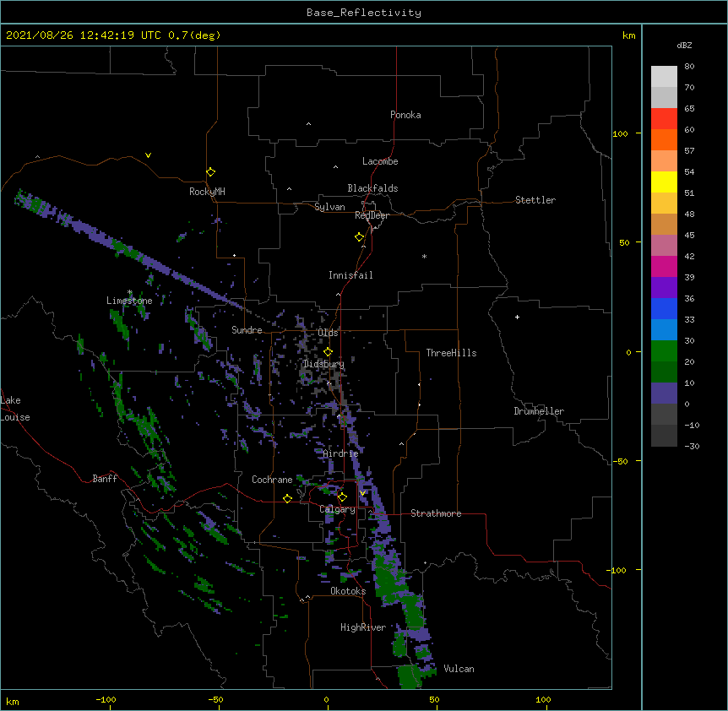Click the Olds town label
728x711 pixels.
point(328,333)
